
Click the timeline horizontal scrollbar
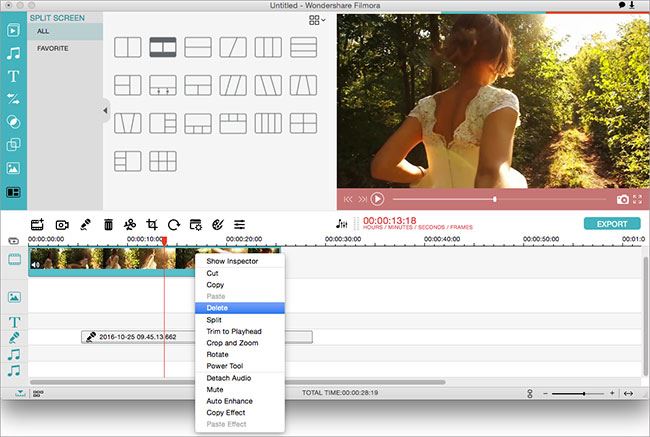click(238, 382)
